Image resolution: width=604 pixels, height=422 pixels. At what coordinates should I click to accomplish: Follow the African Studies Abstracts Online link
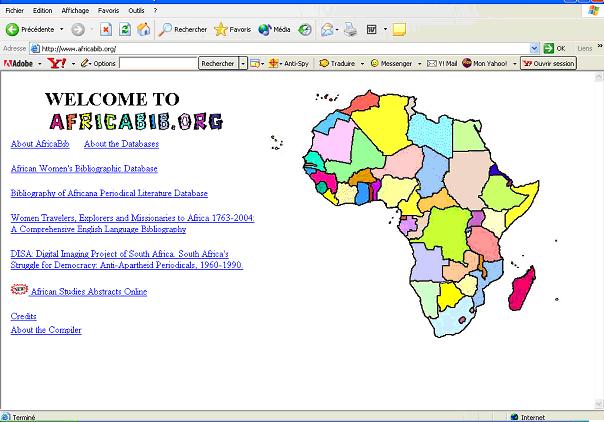89,292
